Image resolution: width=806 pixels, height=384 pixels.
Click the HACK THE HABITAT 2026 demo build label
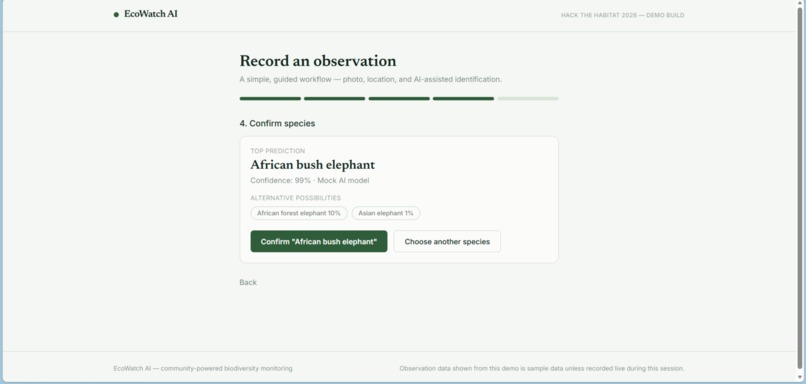[622, 15]
